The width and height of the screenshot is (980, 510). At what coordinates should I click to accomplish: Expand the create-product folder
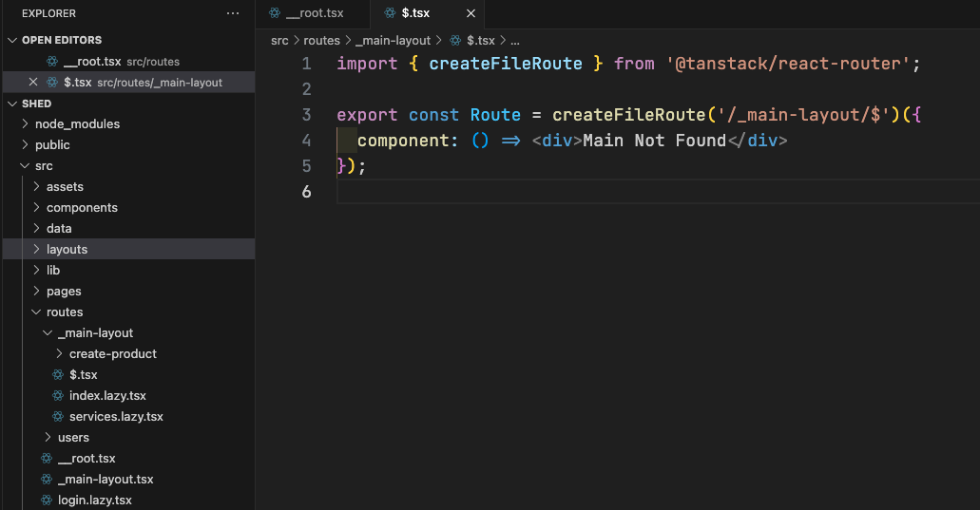(x=59, y=353)
